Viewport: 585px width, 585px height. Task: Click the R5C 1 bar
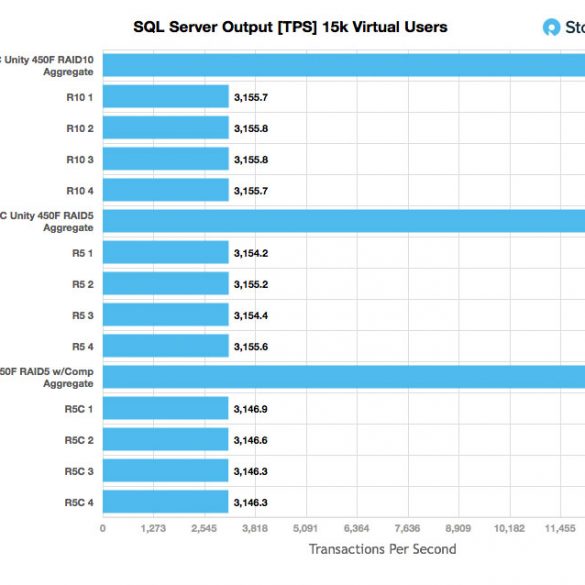coord(166,408)
